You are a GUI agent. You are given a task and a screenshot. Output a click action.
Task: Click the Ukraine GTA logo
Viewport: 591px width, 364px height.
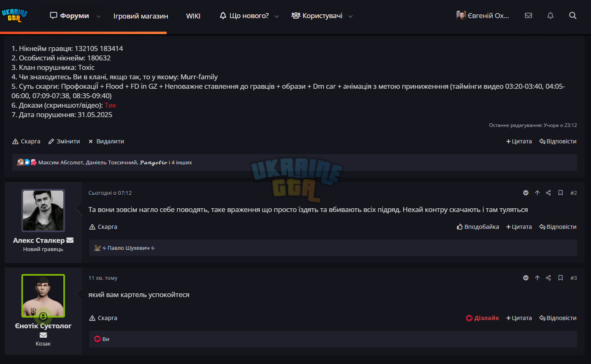coord(14,16)
